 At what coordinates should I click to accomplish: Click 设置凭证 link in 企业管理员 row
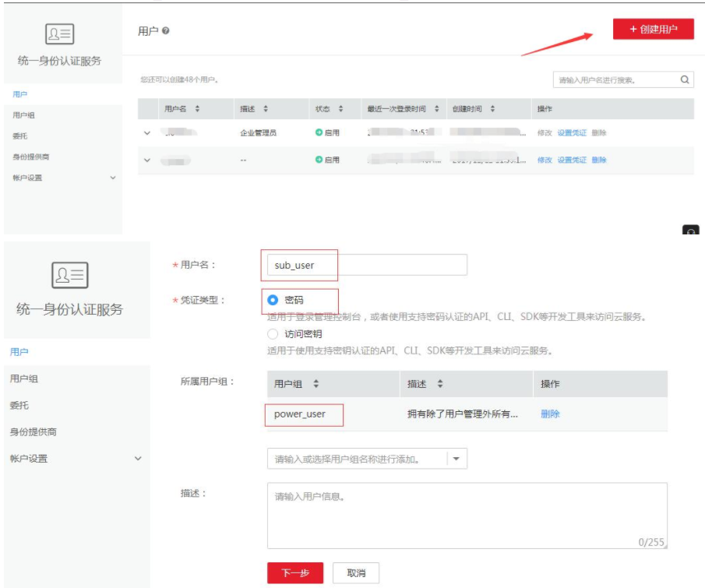(572, 132)
